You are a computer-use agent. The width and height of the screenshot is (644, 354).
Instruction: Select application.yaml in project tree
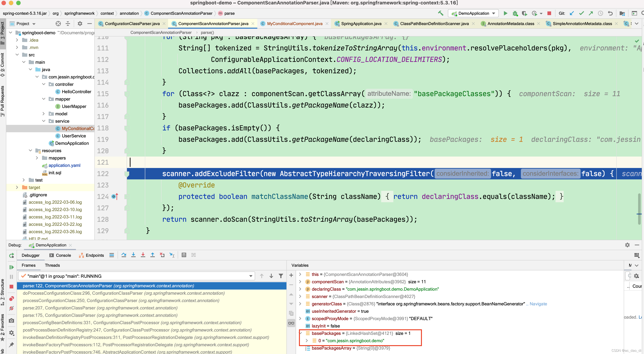(64, 165)
